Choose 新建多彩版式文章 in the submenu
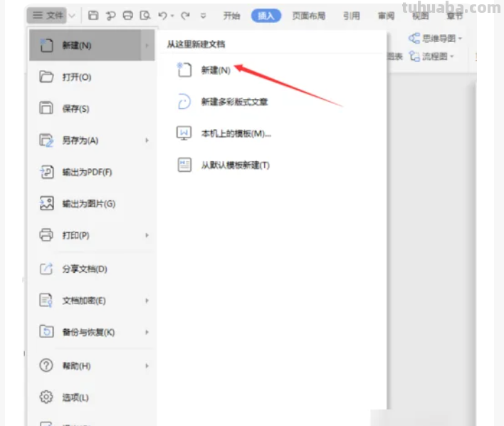504x426 pixels. tap(234, 102)
